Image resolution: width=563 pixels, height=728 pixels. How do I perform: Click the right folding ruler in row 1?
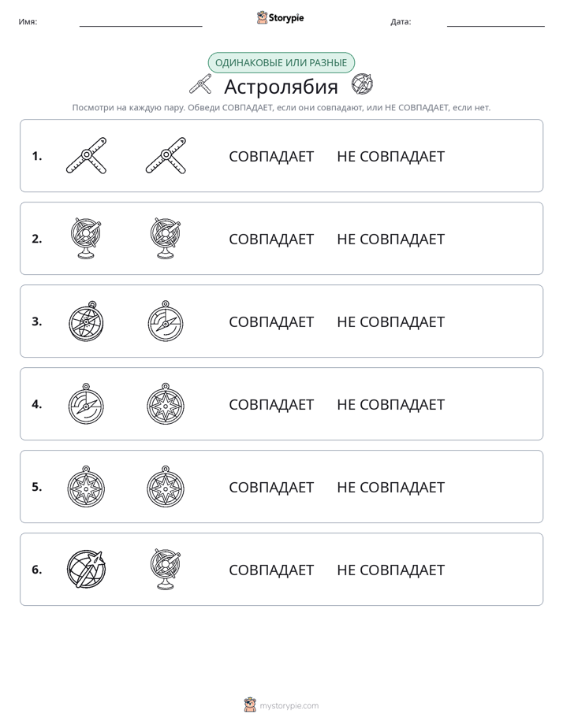point(166,155)
